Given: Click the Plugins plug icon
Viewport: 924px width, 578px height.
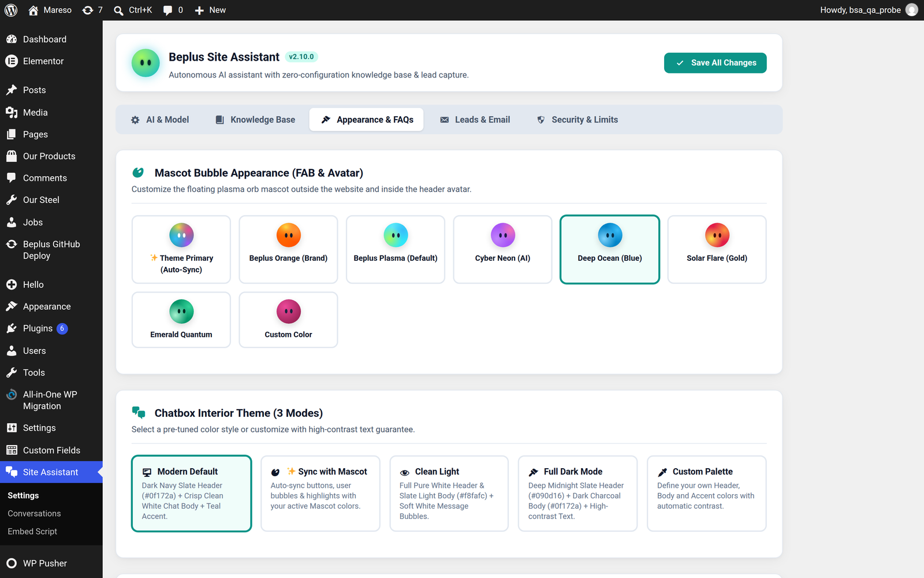Looking at the screenshot, I should click(12, 328).
